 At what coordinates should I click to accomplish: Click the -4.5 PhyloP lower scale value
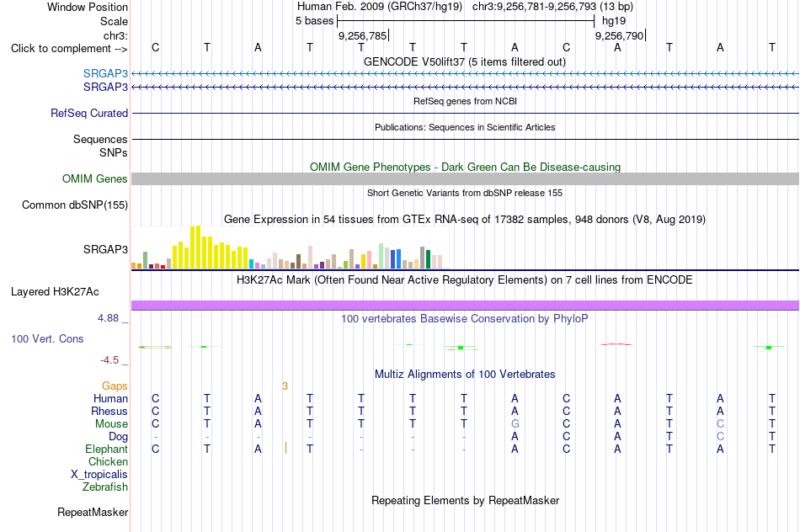click(109, 360)
